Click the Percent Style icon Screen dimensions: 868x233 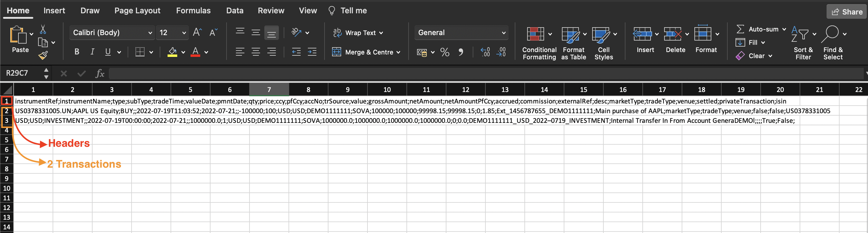pos(445,52)
